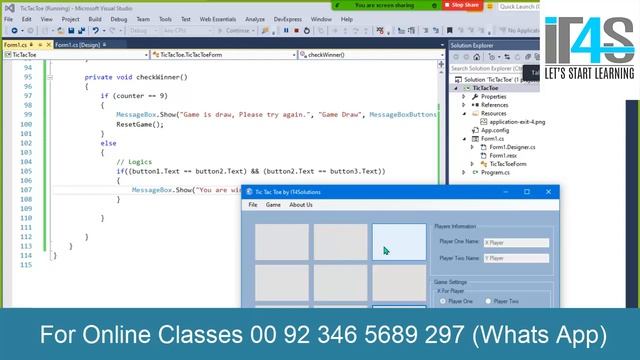Select Solution 'TicTacToe' root row

(x=494, y=80)
